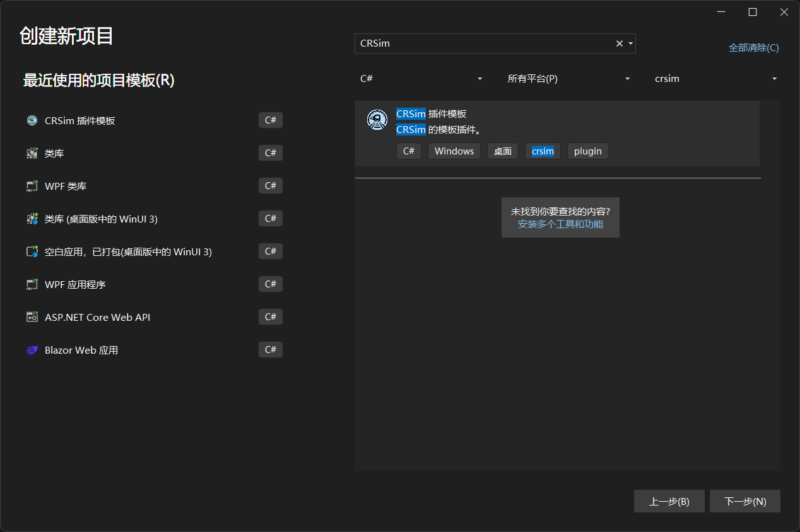Viewport: 800px width, 532px height.
Task: Expand the 所有平台 platform dropdown
Action: pos(568,79)
